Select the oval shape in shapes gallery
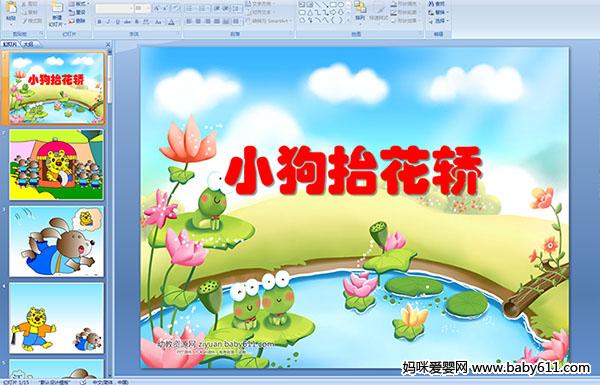 [x=341, y=5]
